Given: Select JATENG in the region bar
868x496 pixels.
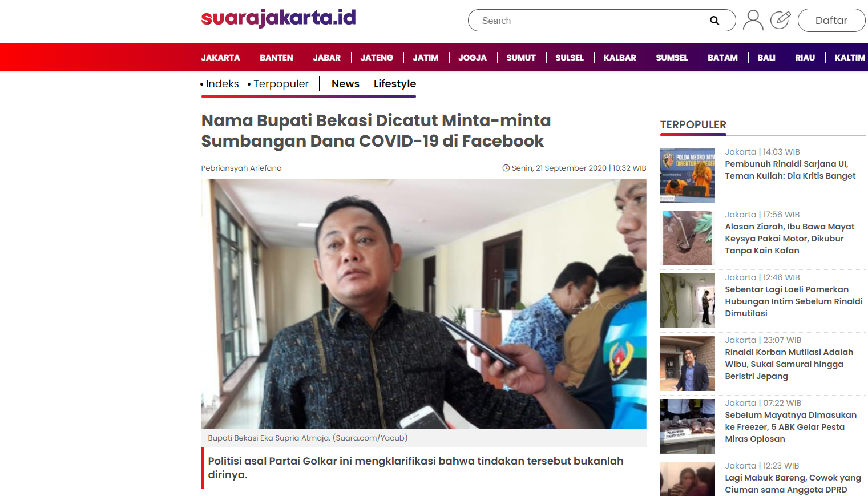Looking at the screenshot, I should 377,58.
